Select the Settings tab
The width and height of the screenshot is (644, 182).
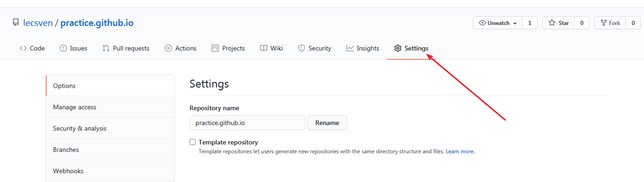point(411,48)
